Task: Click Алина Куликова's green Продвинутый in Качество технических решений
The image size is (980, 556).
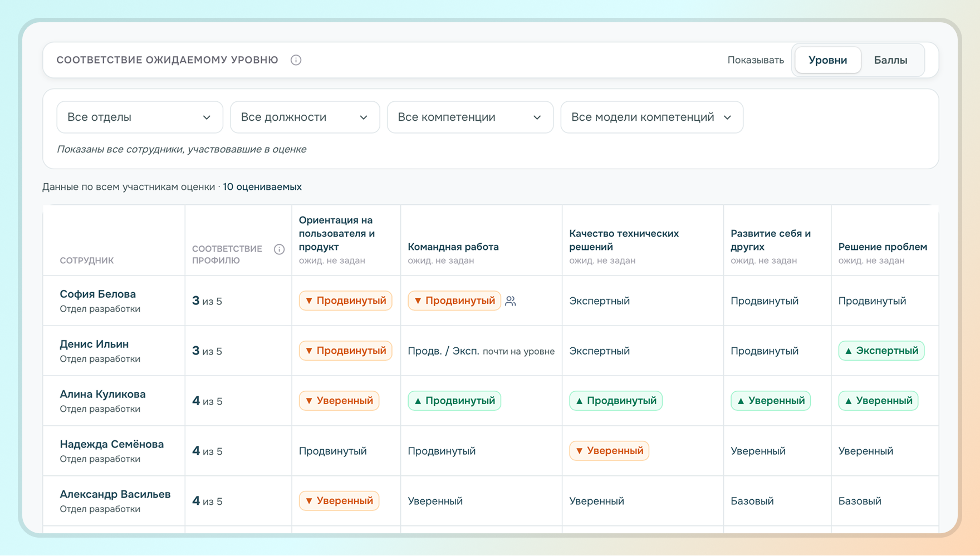Action: [616, 401]
